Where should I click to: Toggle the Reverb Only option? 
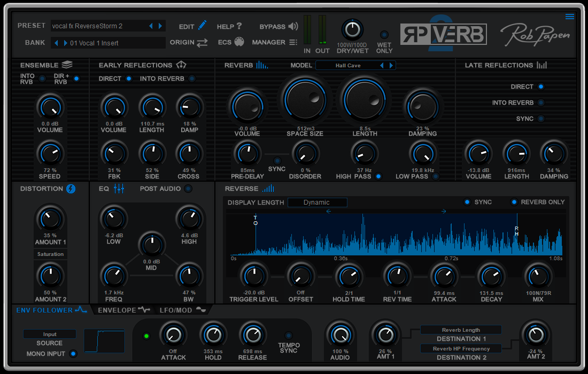click(514, 202)
